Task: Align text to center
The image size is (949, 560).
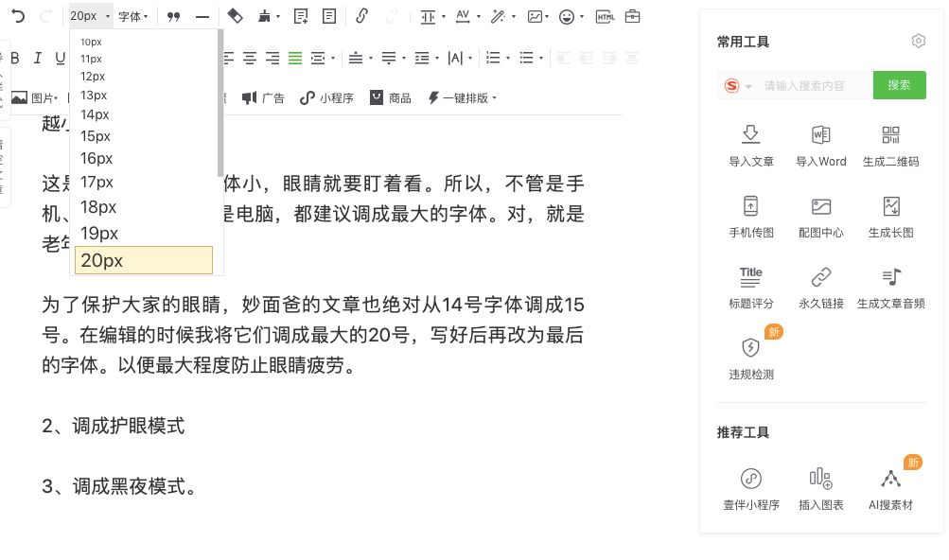Action: tap(250, 58)
